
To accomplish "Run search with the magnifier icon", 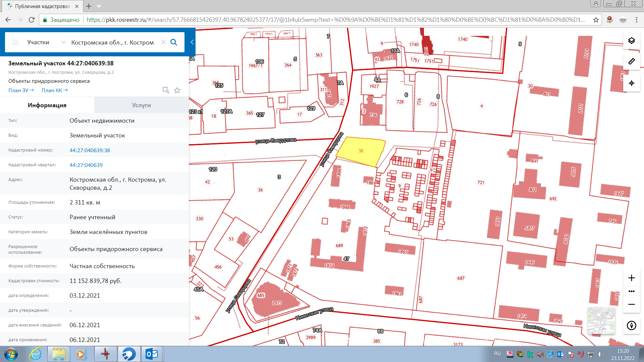I will click(x=174, y=42).
